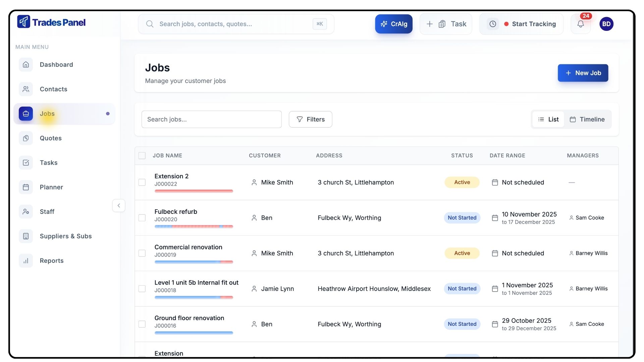The image size is (644, 362).
Task: Open Quotes in the main menu
Action: coord(51,138)
